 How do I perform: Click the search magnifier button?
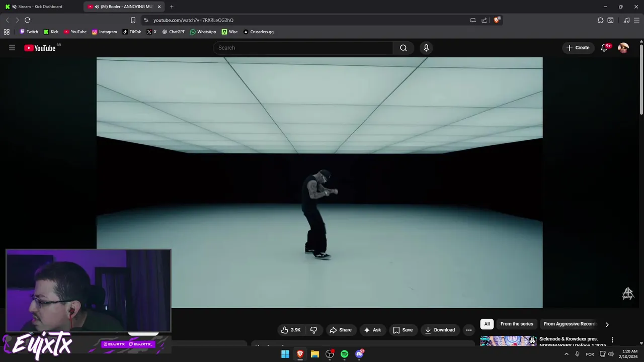click(404, 48)
